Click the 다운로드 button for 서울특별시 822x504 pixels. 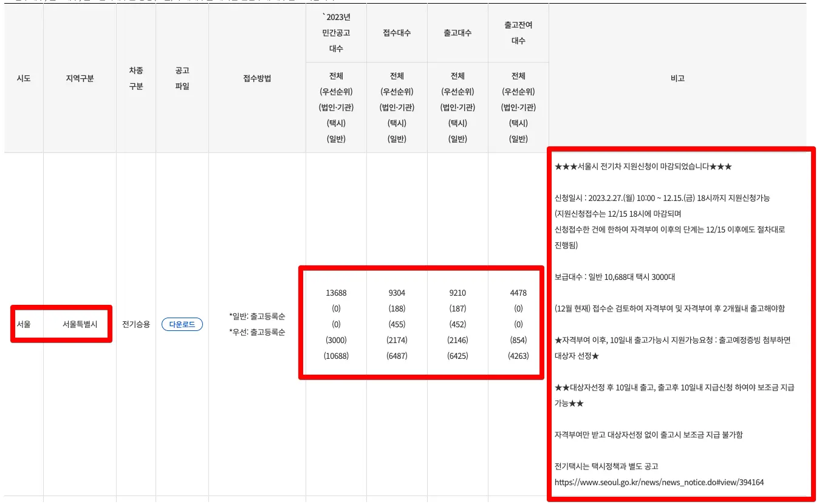click(x=182, y=325)
